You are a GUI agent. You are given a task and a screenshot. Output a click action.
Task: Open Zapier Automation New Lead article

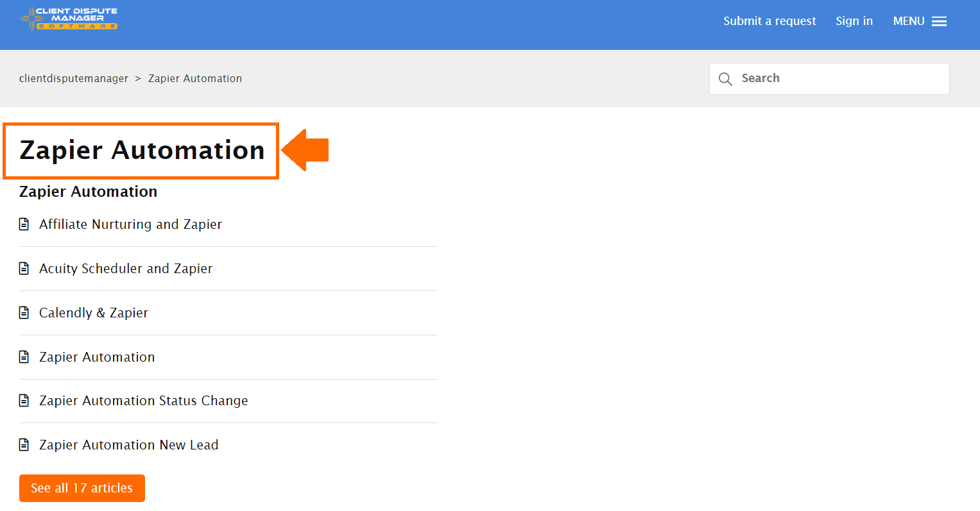click(129, 445)
